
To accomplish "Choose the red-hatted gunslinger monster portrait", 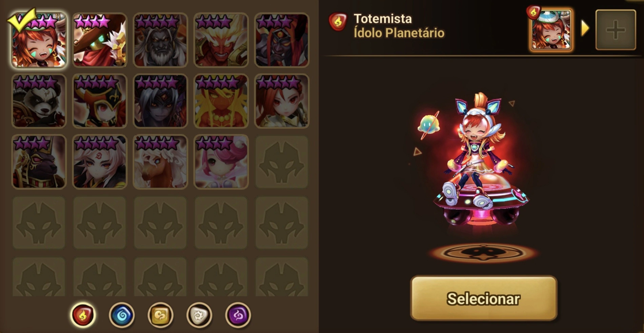I will [100, 40].
